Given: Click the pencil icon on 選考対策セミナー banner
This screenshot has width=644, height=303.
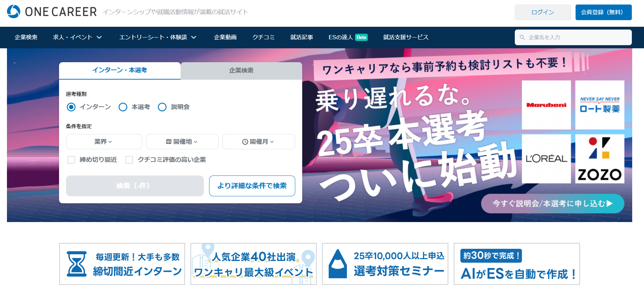Looking at the screenshot, I should 338,264.
